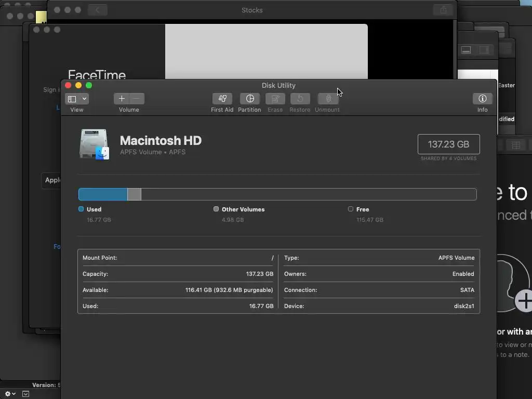Viewport: 532px width, 399px height.
Task: Click the SHARED BY 4 VOLUMES label
Action: [448, 158]
